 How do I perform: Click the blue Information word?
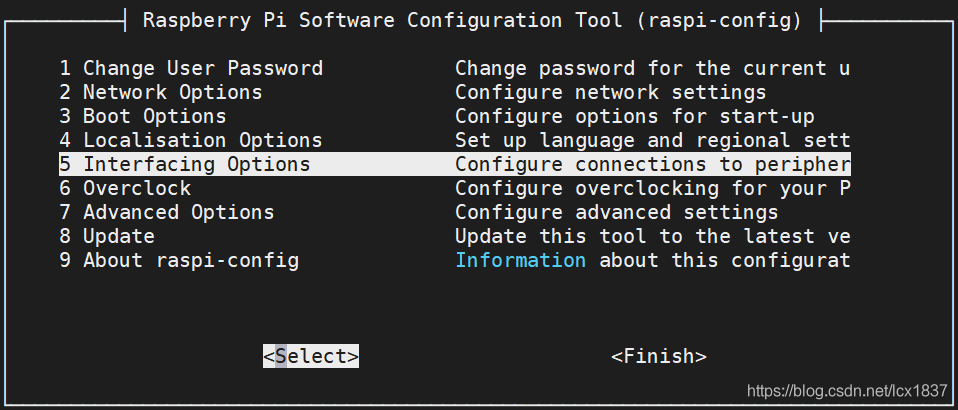(x=520, y=260)
